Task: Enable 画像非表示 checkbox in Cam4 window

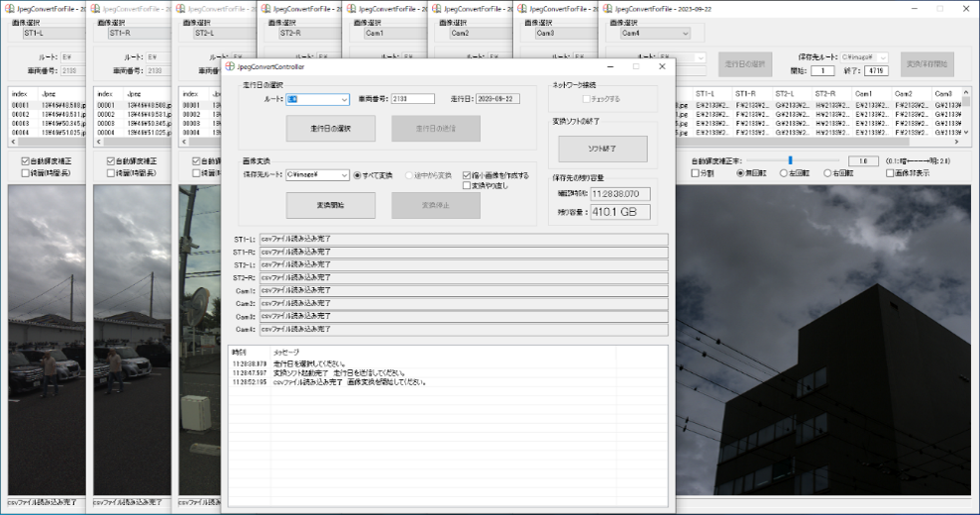Action: 890,173
